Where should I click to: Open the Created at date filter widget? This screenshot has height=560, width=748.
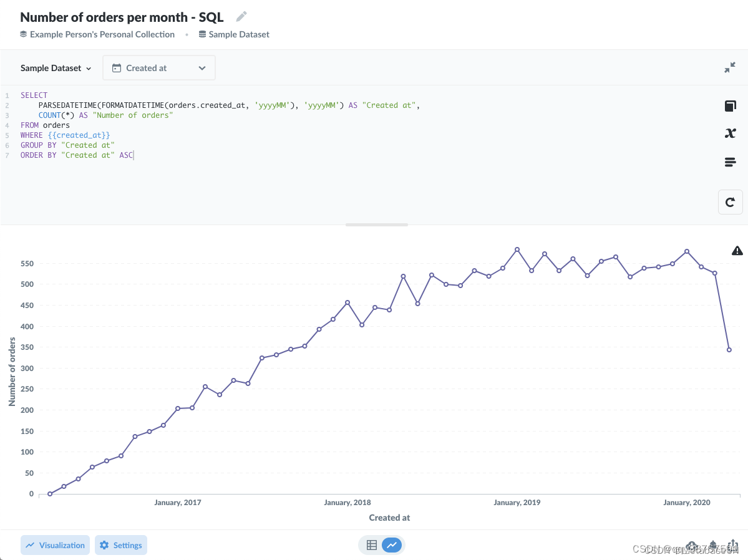point(159,68)
